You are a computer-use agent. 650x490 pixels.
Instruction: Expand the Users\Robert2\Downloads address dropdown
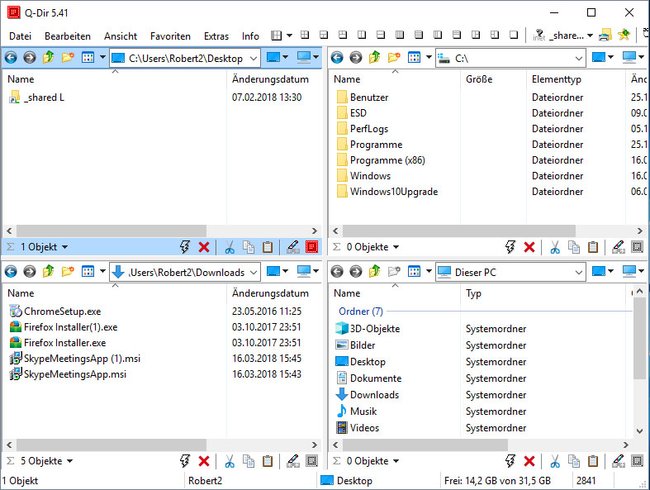click(253, 272)
